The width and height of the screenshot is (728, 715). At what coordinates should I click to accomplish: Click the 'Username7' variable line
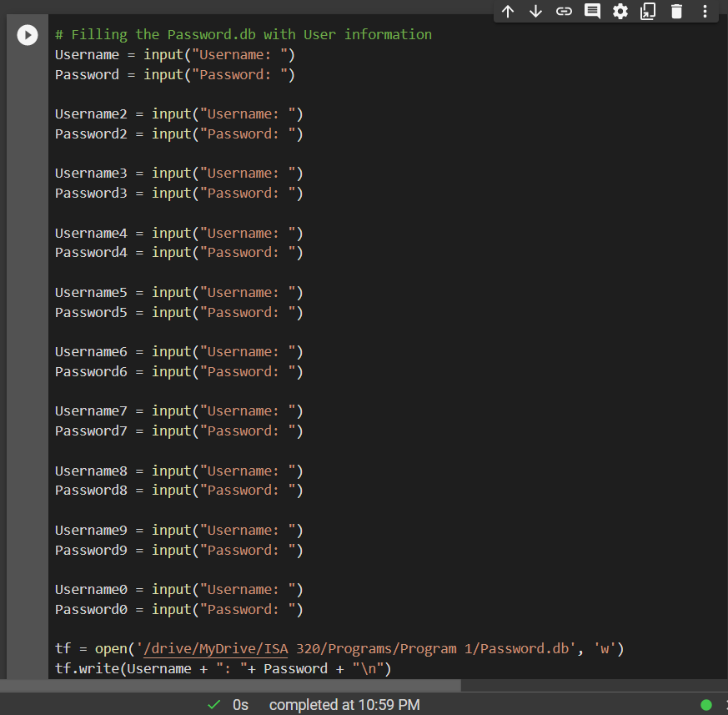coord(178,411)
